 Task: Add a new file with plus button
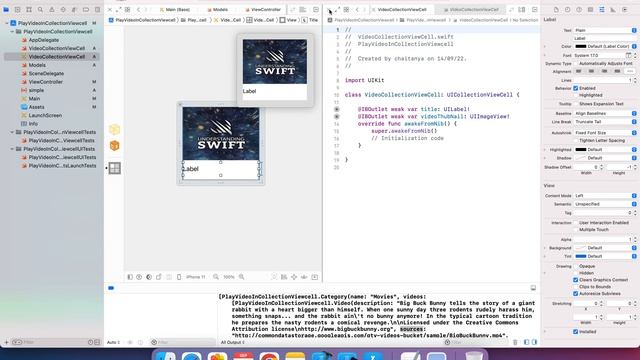pos(6,342)
